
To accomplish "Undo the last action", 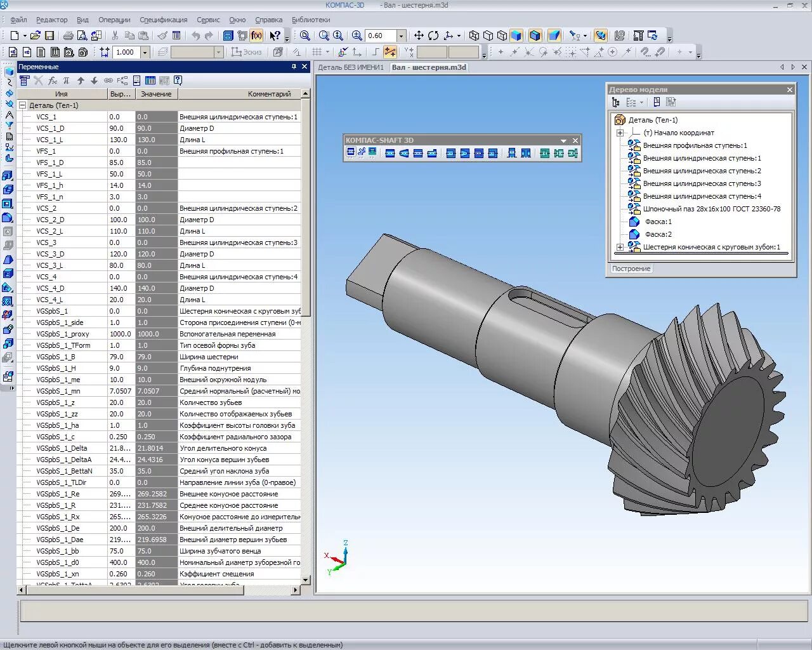I will (196, 36).
